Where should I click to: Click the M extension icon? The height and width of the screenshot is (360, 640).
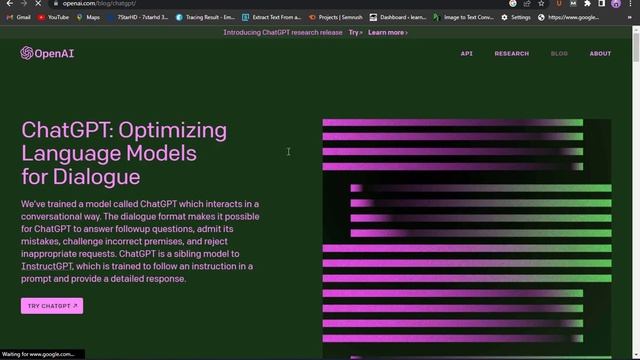(x=573, y=4)
